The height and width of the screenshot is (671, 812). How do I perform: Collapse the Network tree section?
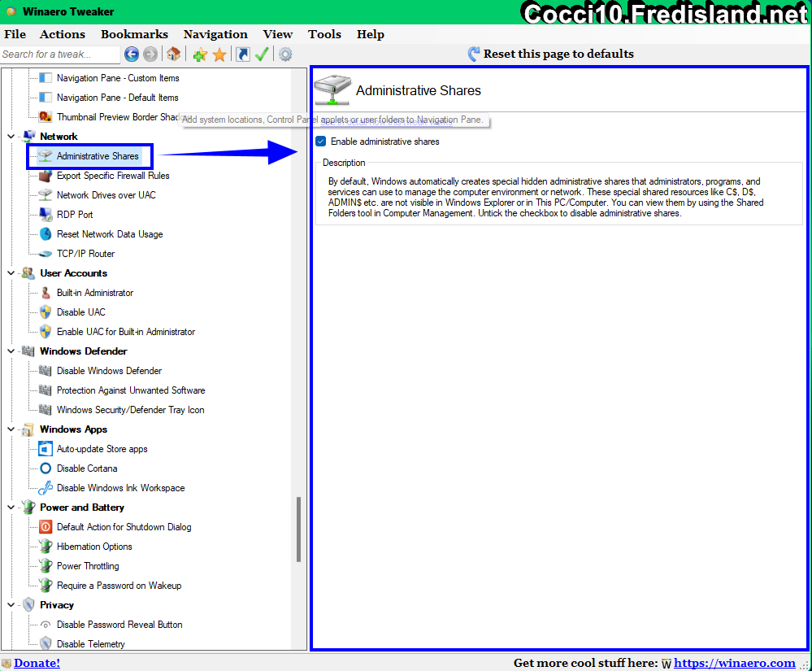[x=11, y=137]
